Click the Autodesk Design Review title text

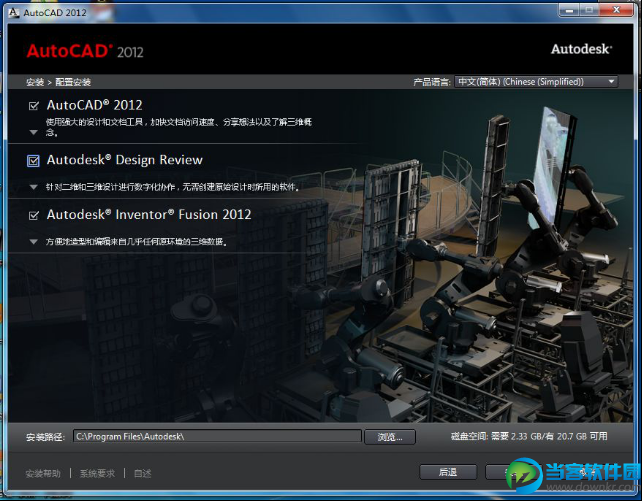point(125,160)
